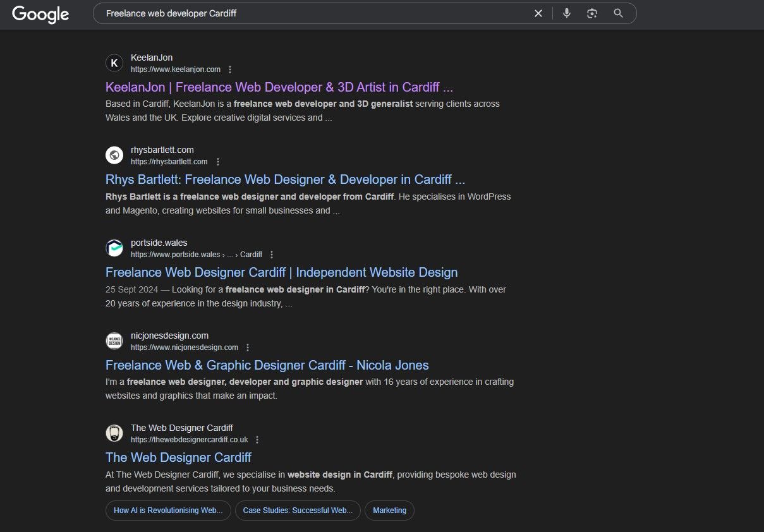
Task: Select the portside.wales site name
Action: 159,243
